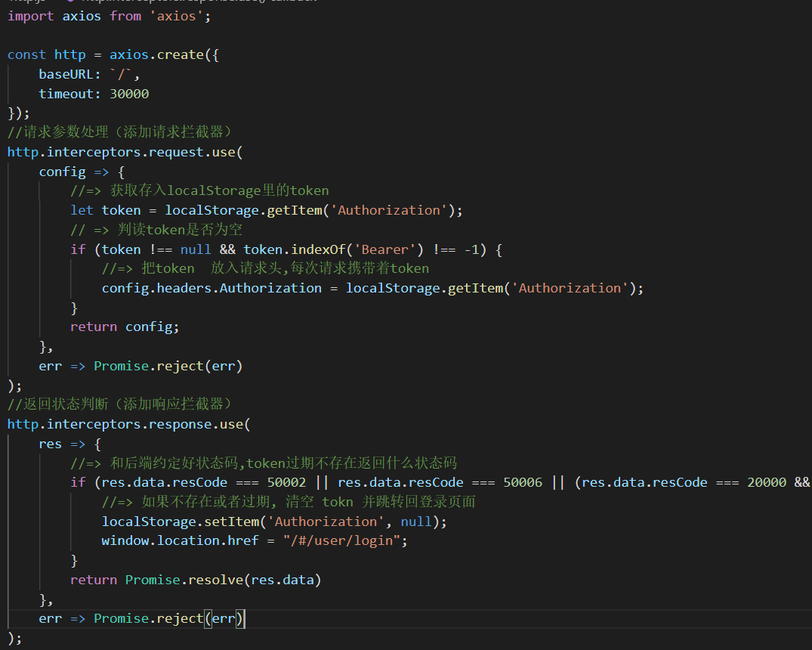Click the timeout value 30000

coord(129,94)
